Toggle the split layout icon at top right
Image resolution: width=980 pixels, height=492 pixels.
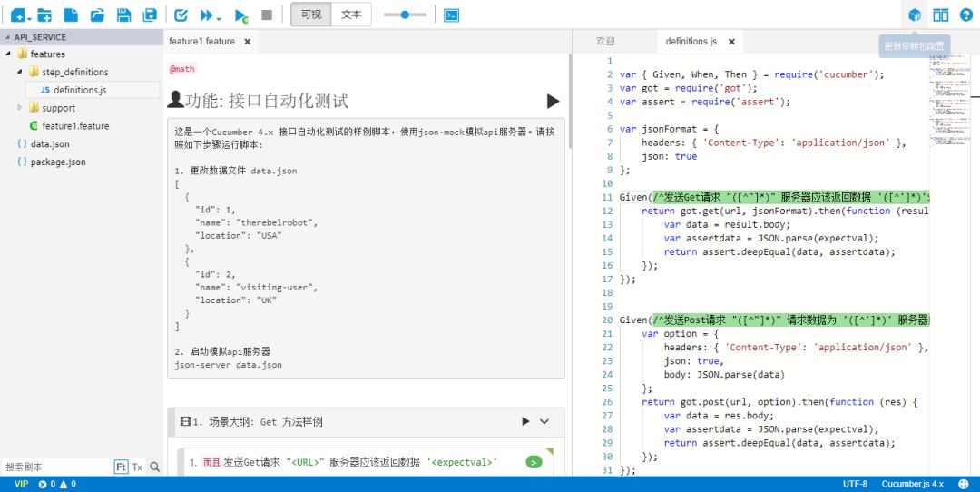pyautogui.click(x=941, y=15)
